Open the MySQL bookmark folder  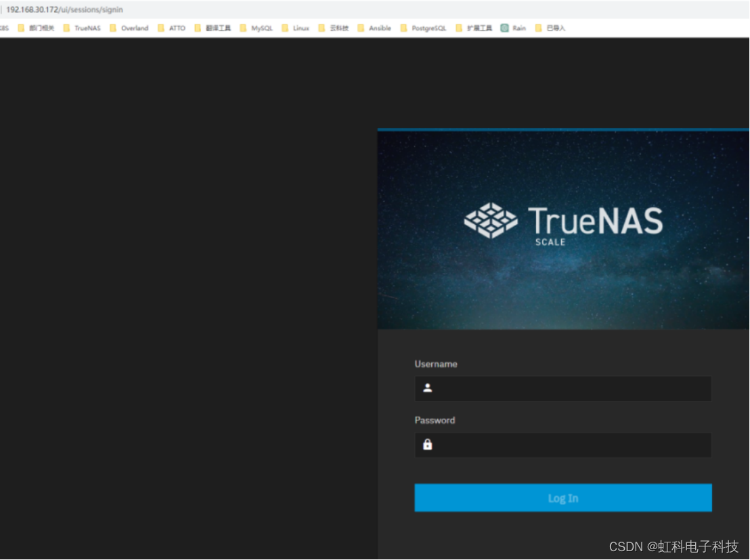[x=257, y=28]
